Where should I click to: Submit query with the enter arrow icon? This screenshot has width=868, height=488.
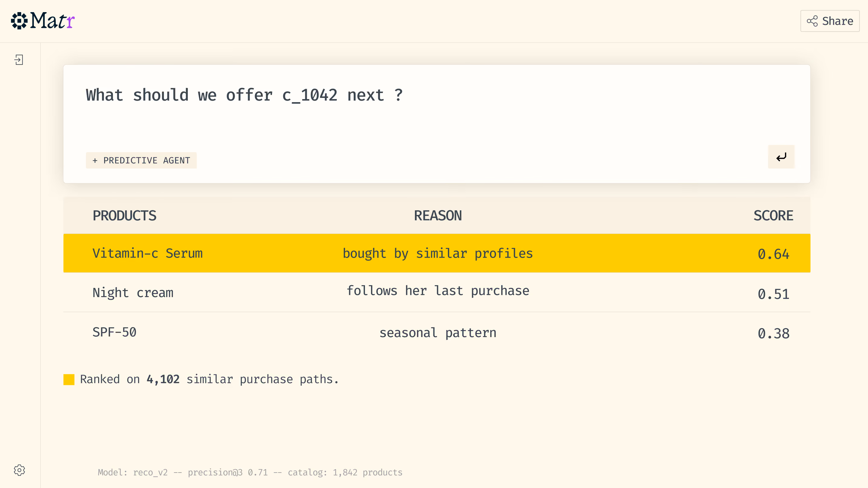coord(781,157)
